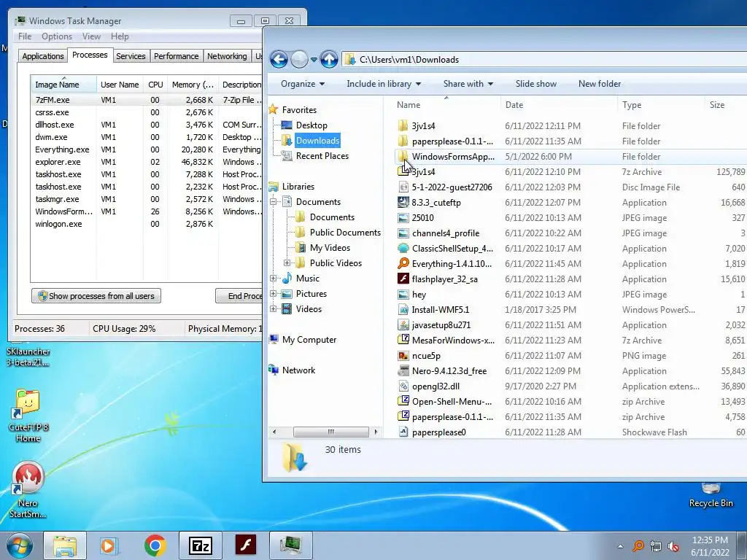
Task: Select the Install-WMF5.1 PowerShell script icon
Action: (403, 309)
